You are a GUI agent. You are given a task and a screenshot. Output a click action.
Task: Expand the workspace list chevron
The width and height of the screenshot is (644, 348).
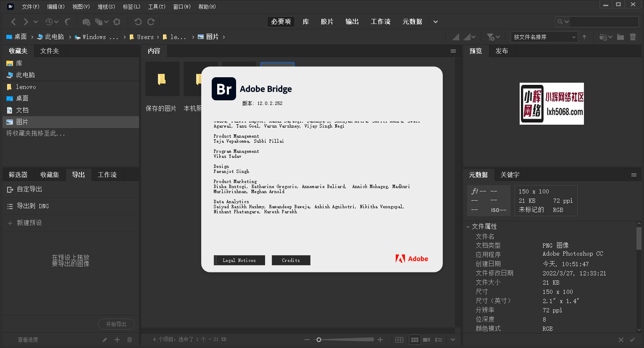pyautogui.click(x=436, y=22)
